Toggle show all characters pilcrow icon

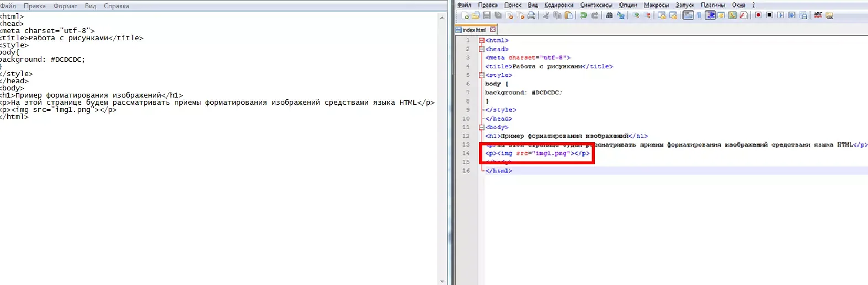click(699, 15)
